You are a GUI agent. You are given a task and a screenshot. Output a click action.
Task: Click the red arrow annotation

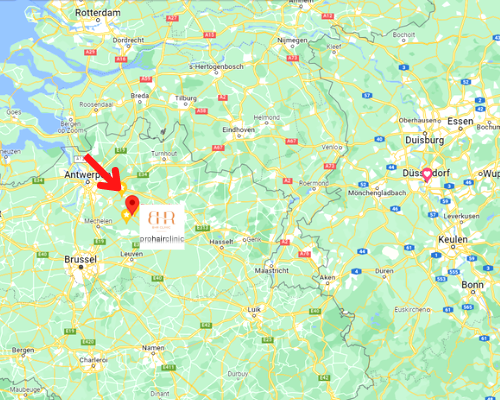102,173
